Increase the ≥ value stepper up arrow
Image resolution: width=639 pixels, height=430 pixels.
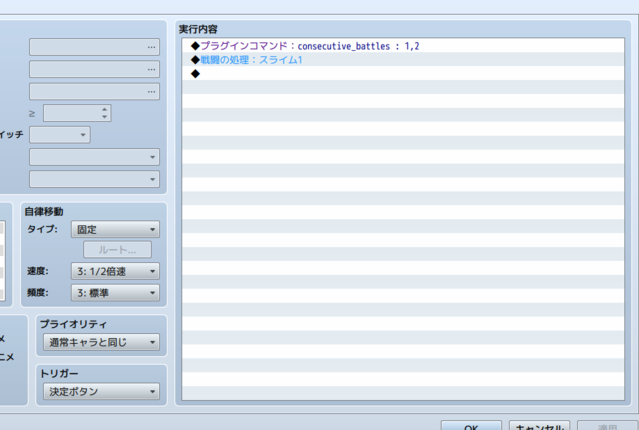click(105, 110)
